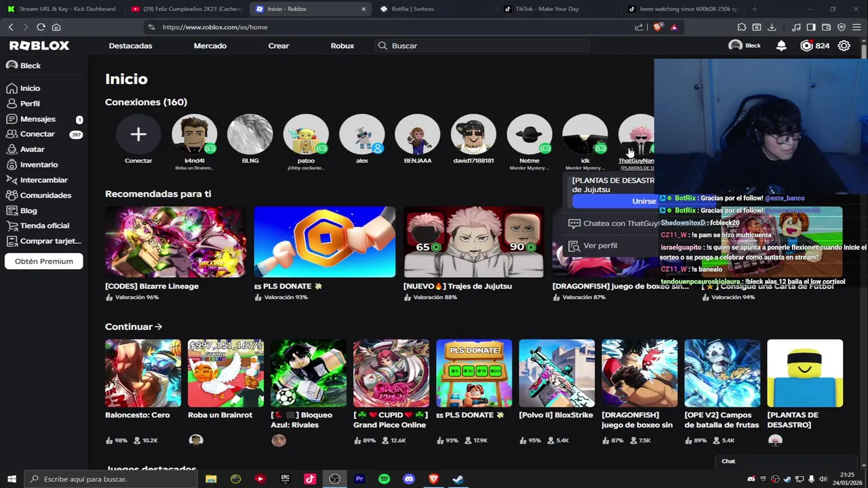Click the browser back arrow
The height and width of the screenshot is (488, 868).
[x=11, y=27]
